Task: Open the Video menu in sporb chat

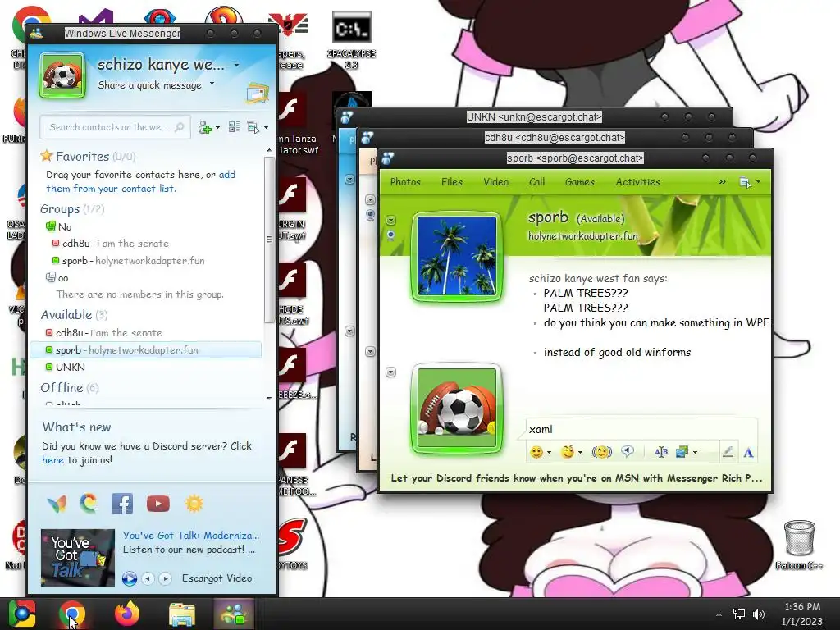Action: tap(496, 181)
